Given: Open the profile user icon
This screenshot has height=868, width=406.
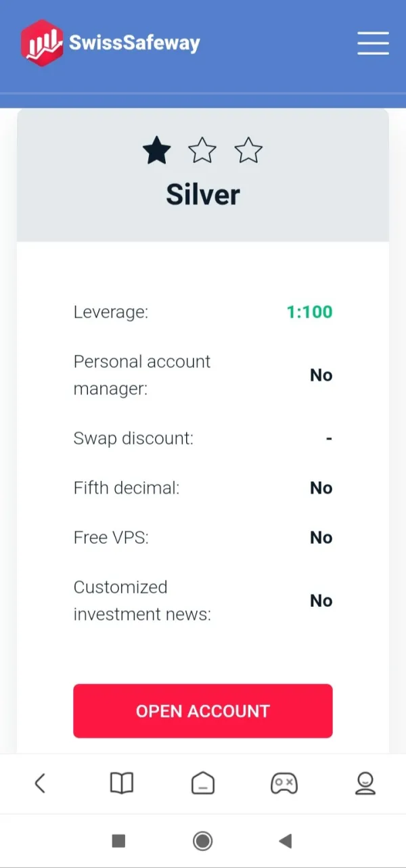Looking at the screenshot, I should click(x=365, y=783).
